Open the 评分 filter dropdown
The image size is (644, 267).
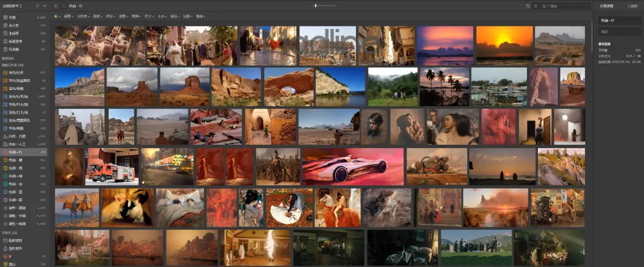pos(111,16)
